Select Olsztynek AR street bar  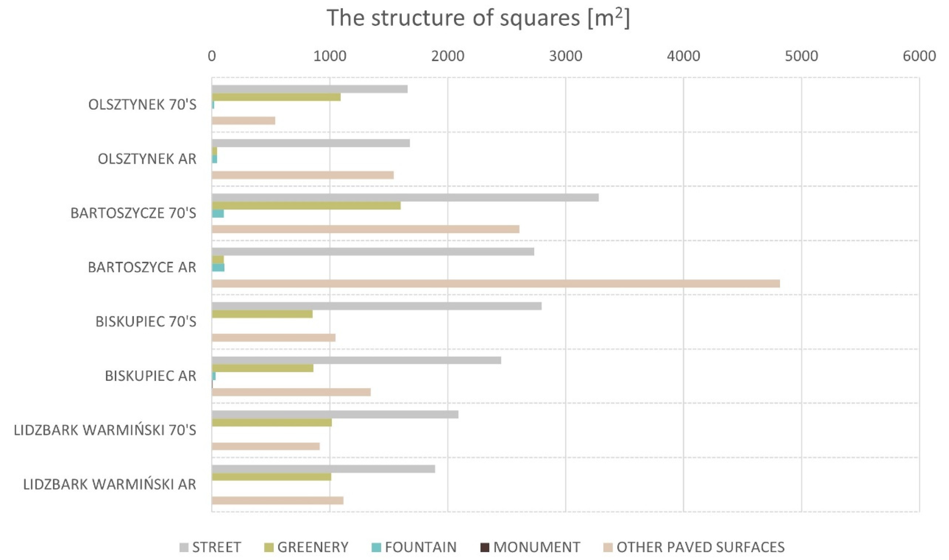pos(310,143)
